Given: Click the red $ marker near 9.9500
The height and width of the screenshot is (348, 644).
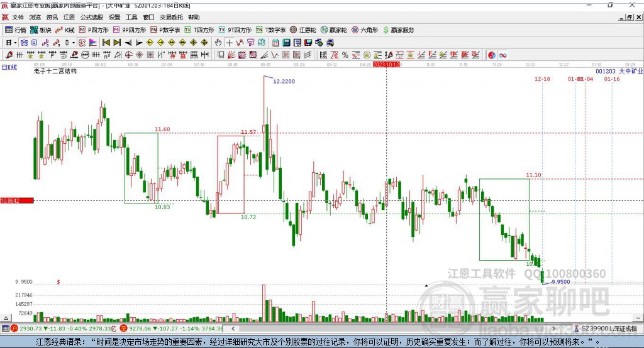Looking at the screenshot, I should click(58, 282).
